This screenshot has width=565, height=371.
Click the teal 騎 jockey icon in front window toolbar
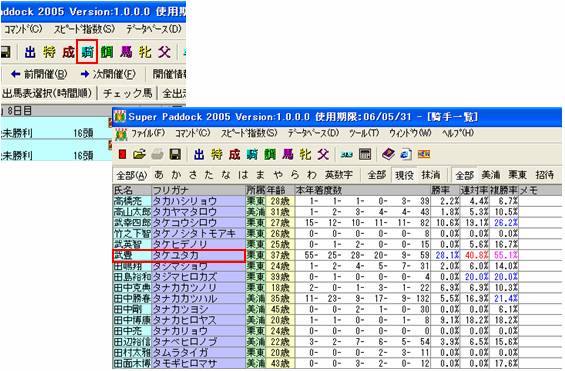252,155
